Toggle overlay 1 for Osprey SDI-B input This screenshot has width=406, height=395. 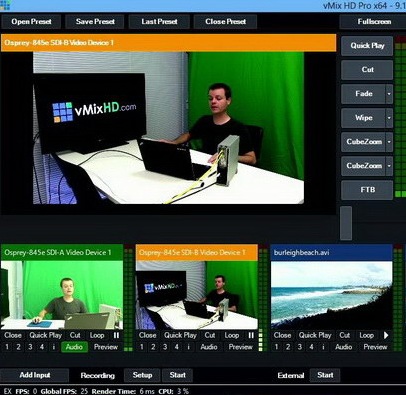pyautogui.click(x=141, y=347)
